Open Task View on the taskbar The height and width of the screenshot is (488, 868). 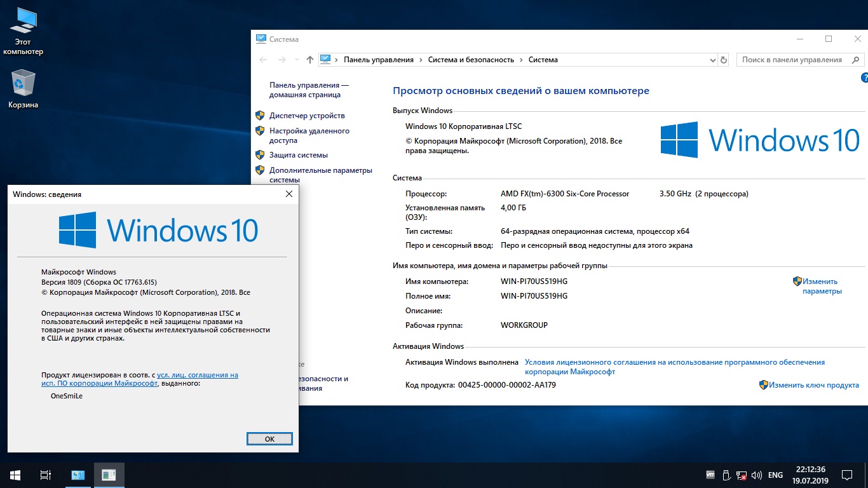46,475
